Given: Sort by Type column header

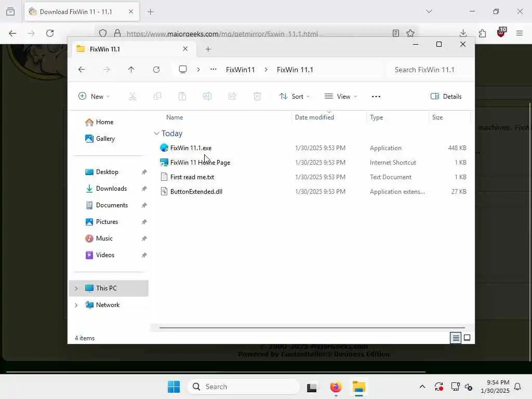Looking at the screenshot, I should pos(376,117).
